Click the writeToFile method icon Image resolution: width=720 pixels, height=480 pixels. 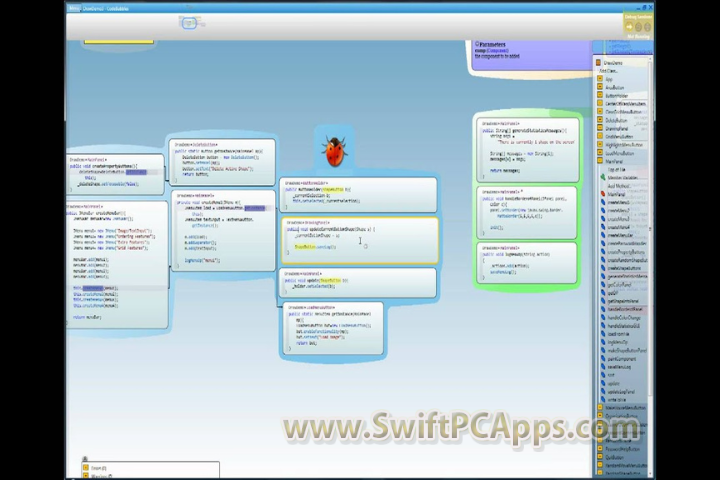click(603, 400)
